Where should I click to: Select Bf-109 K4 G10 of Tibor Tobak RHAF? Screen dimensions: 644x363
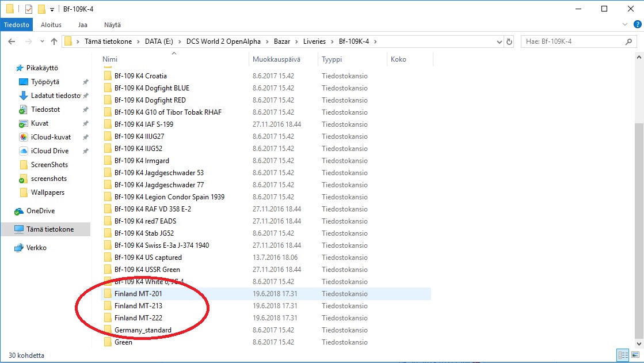coord(167,112)
